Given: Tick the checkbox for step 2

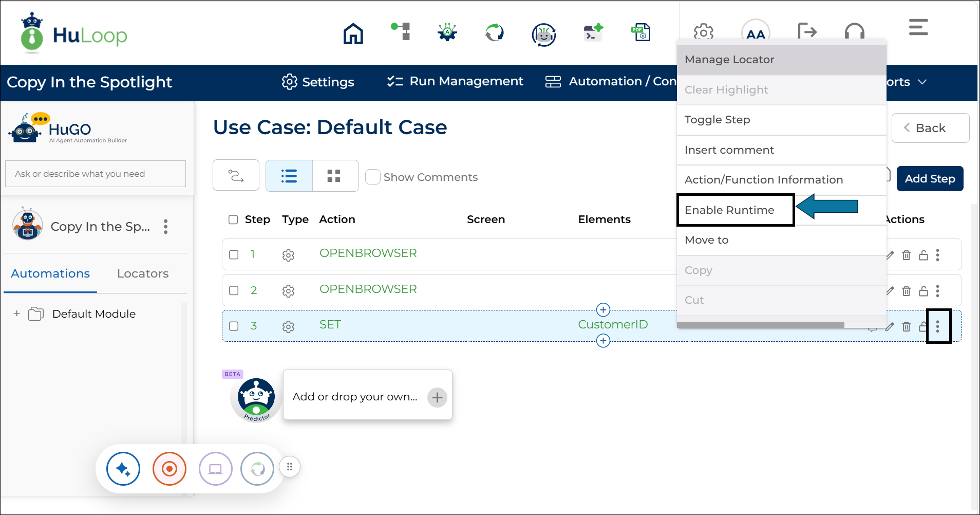Looking at the screenshot, I should click(x=234, y=290).
